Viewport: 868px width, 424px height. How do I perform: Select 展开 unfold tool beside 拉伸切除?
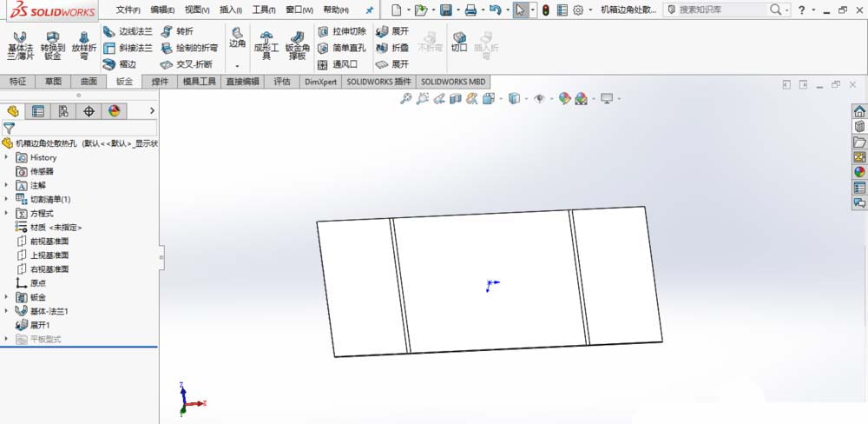pos(392,31)
